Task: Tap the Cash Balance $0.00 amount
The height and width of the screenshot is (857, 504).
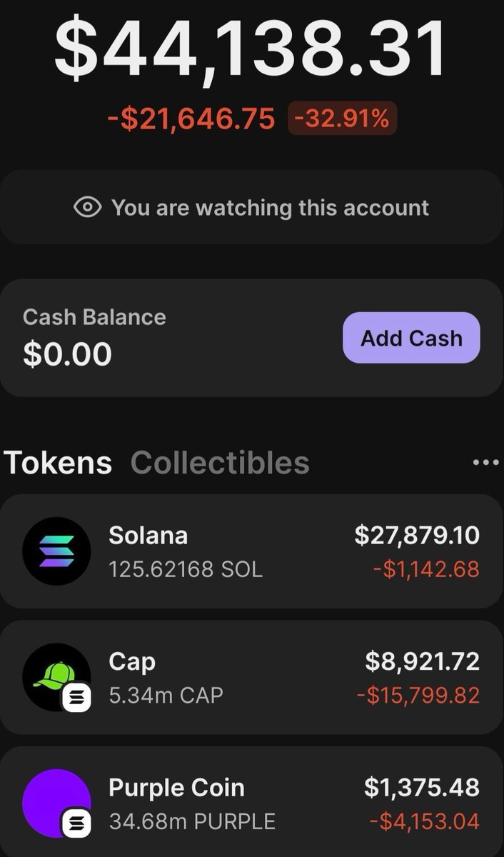Action: click(68, 355)
